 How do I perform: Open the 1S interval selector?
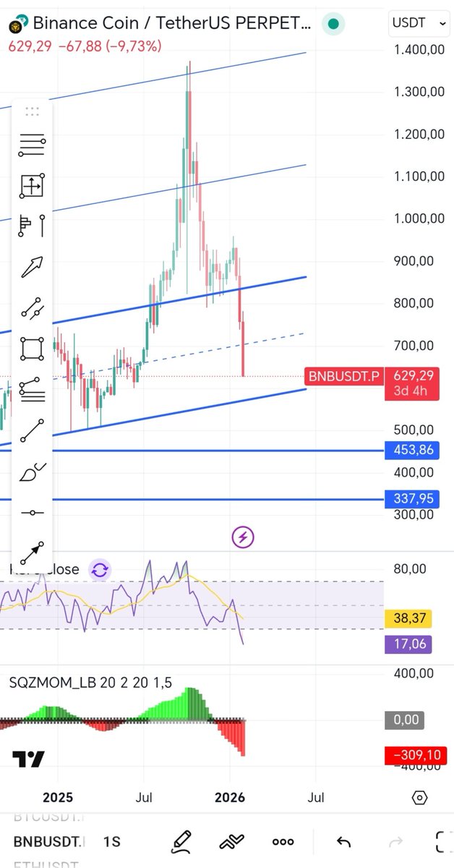(111, 842)
